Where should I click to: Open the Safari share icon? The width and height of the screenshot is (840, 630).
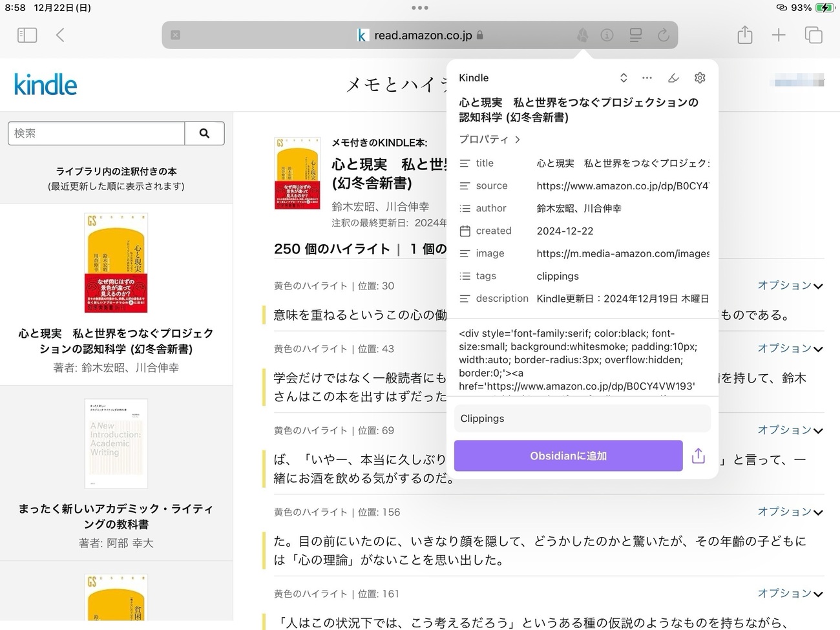(745, 34)
